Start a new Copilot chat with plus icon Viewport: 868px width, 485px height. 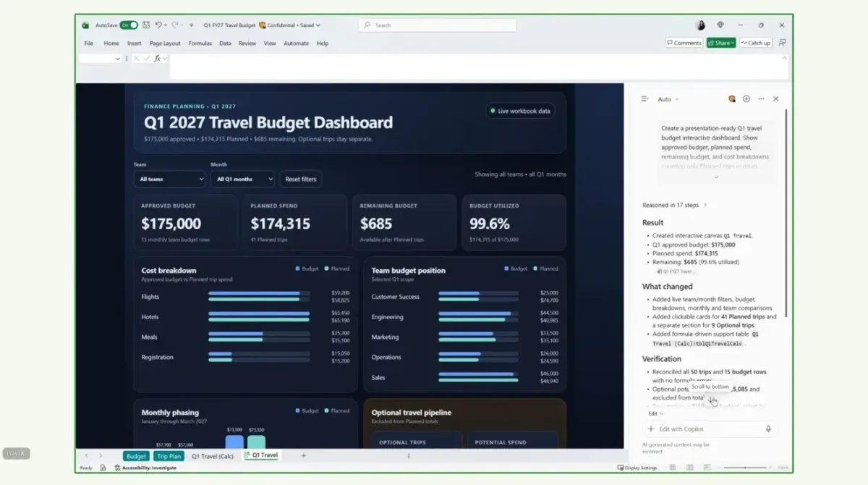pos(746,99)
